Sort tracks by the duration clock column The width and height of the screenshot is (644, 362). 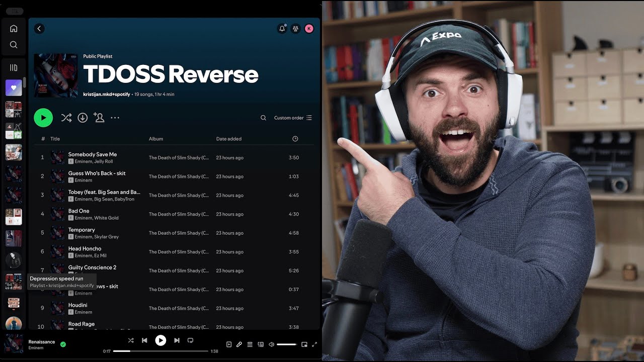point(295,139)
